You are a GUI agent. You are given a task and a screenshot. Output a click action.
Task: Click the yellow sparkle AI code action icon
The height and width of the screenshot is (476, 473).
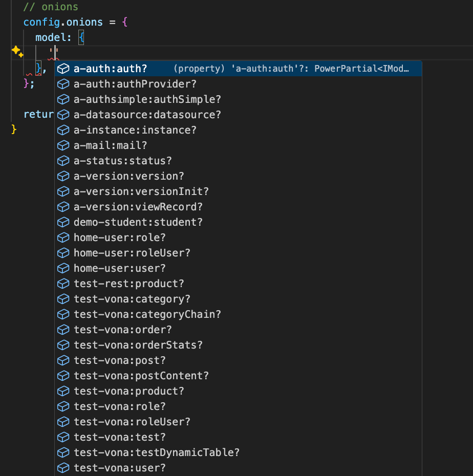click(17, 51)
